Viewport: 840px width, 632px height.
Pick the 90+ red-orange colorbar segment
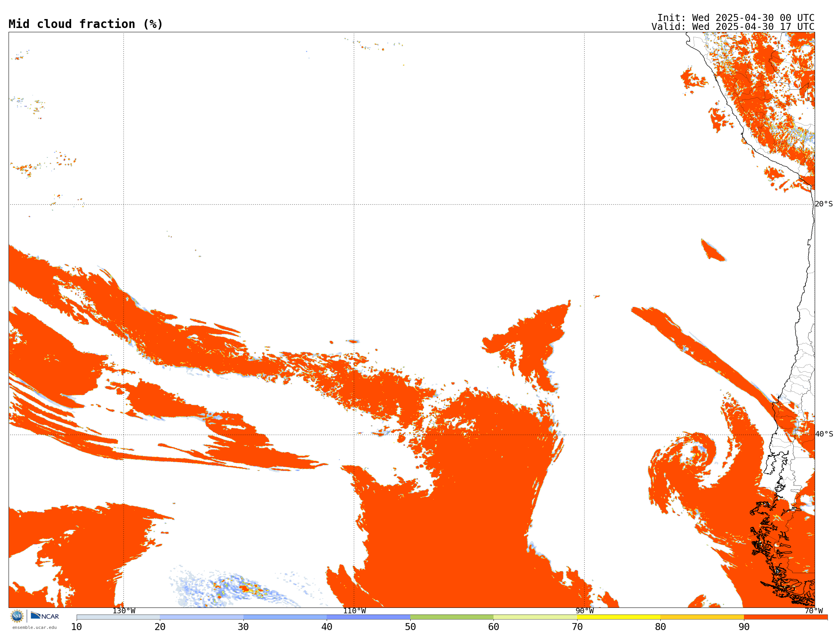[x=786, y=617]
